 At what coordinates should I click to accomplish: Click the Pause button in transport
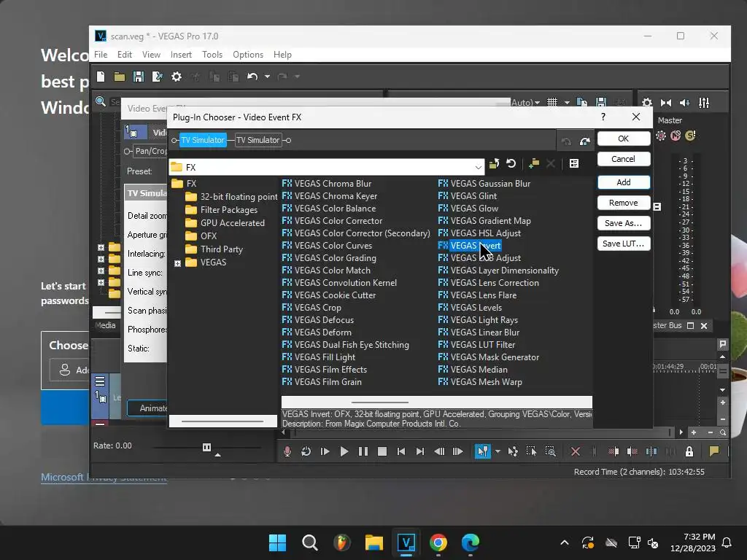click(x=363, y=451)
